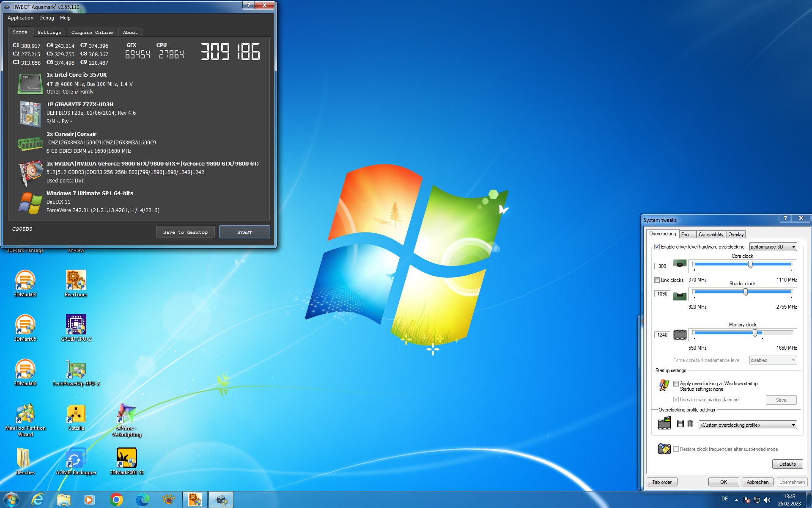This screenshot has width=812, height=508.
Task: Open the performance 3D dropdown
Action: tap(773, 247)
